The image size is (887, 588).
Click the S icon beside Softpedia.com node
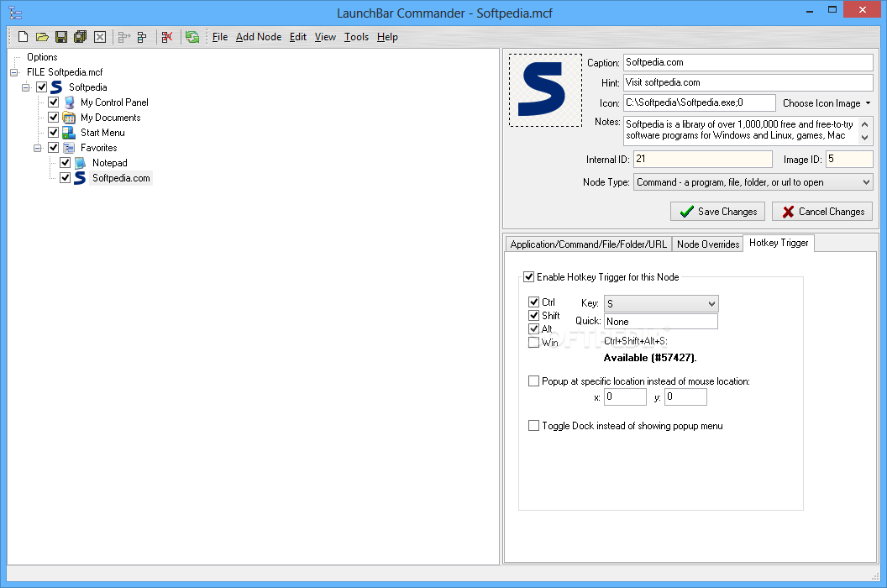(x=81, y=178)
